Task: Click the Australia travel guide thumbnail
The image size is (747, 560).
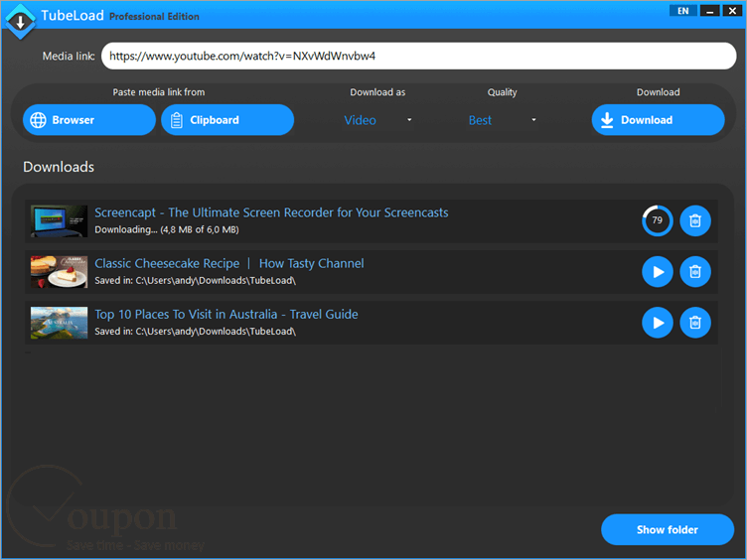Action: pos(59,323)
